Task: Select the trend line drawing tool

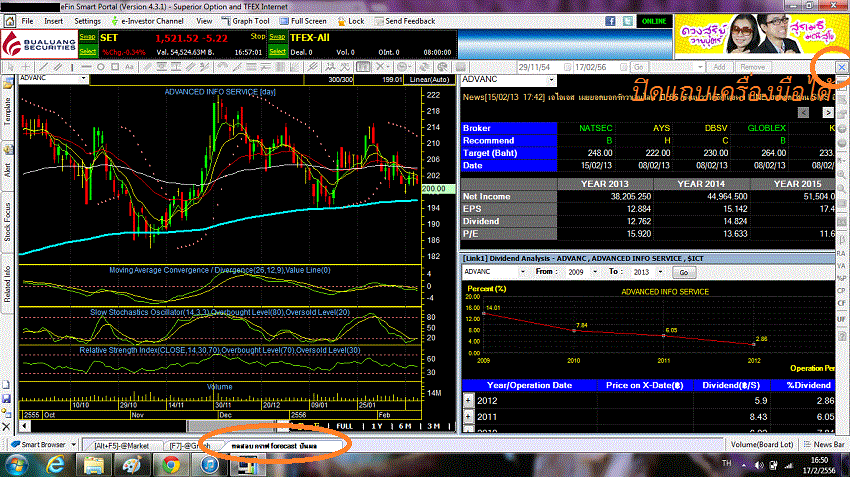Action: (x=43, y=67)
